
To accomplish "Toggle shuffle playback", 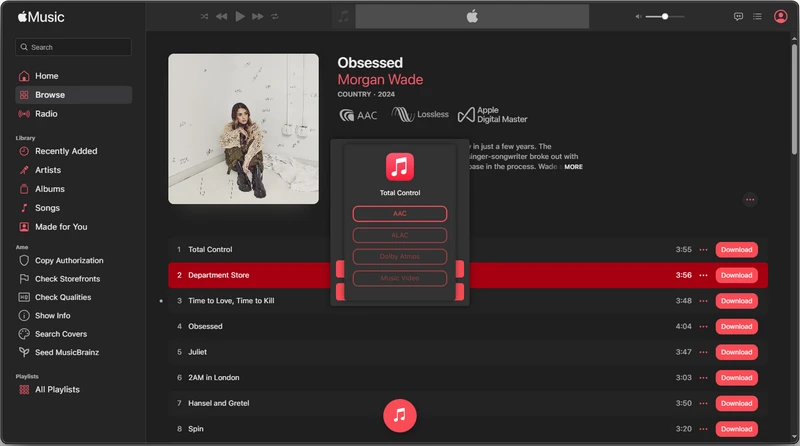I will click(x=204, y=16).
